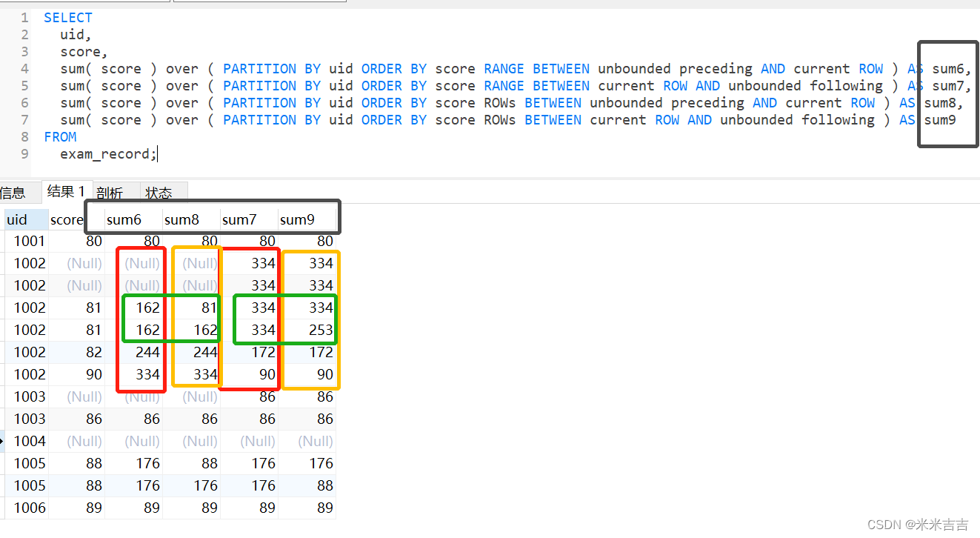Click the FROM keyword in the editor
The height and width of the screenshot is (538, 980).
60,137
